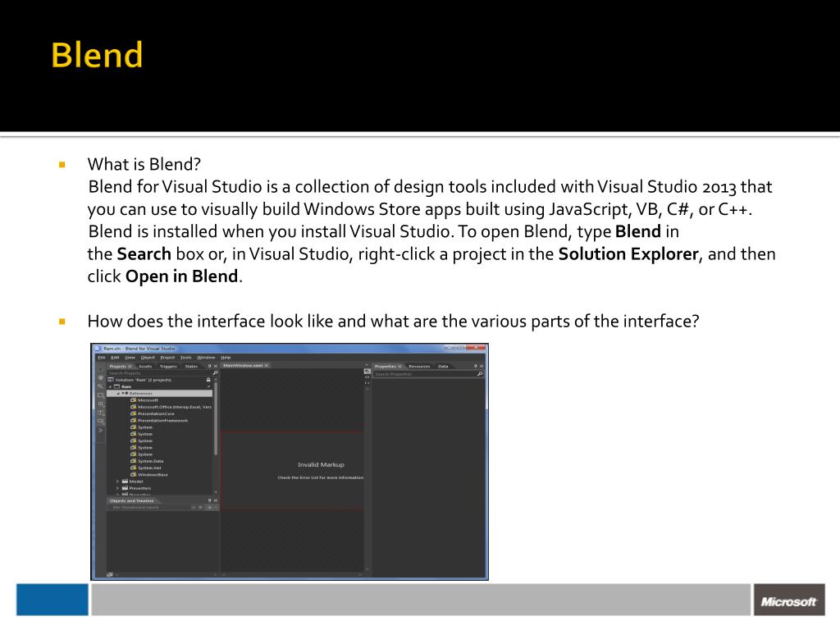Image resolution: width=840 pixels, height=630 pixels.
Task: Select the Objects and Timeline panel header
Action: pos(132,501)
